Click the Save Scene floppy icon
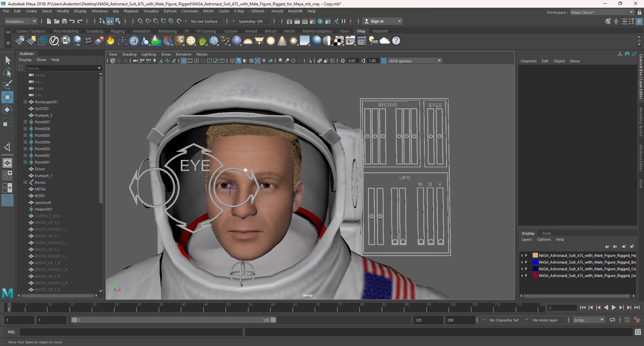Viewport: 644px width, 346px height. coord(64,21)
